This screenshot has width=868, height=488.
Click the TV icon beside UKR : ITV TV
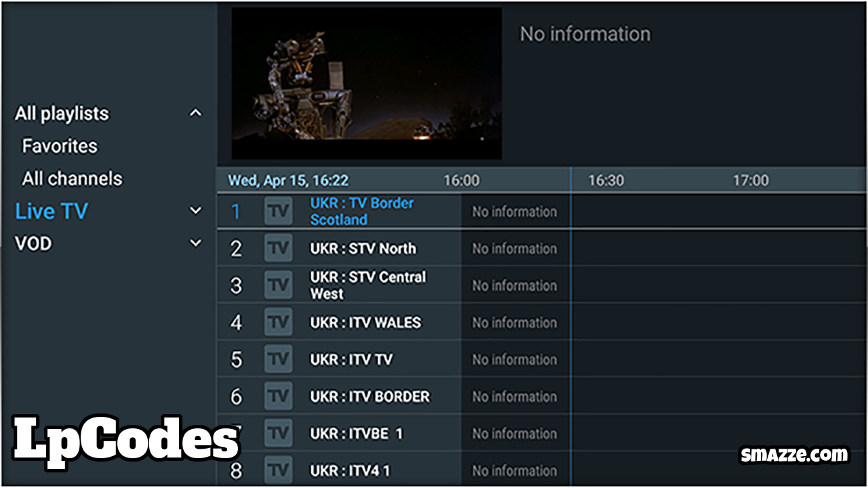coord(278,359)
